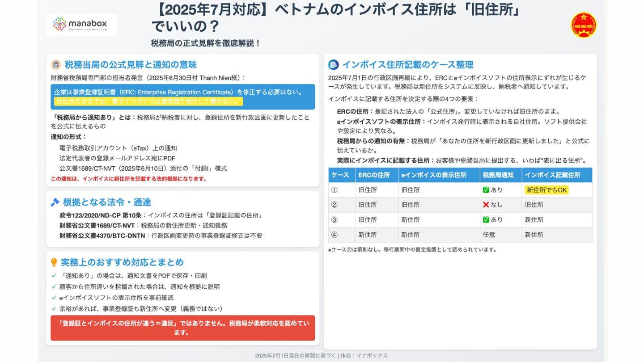Click the bold phrase 「税務局から通知あり」とは：
The height and width of the screenshot is (362, 644).
94,118
